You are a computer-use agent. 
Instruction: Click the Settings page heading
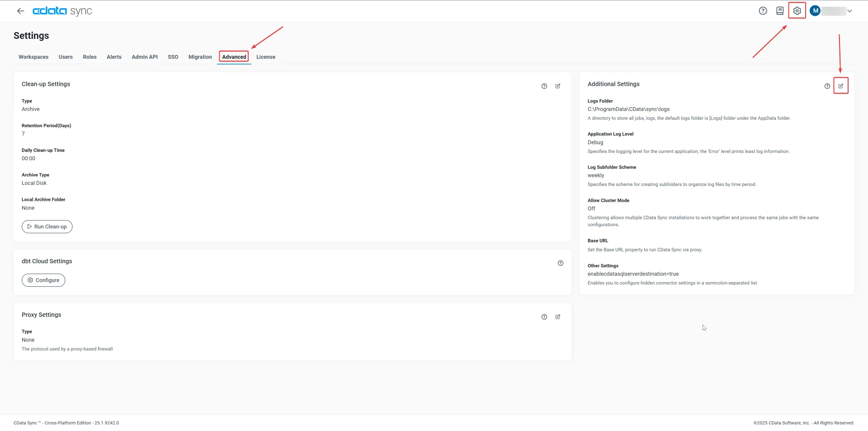coord(31,36)
